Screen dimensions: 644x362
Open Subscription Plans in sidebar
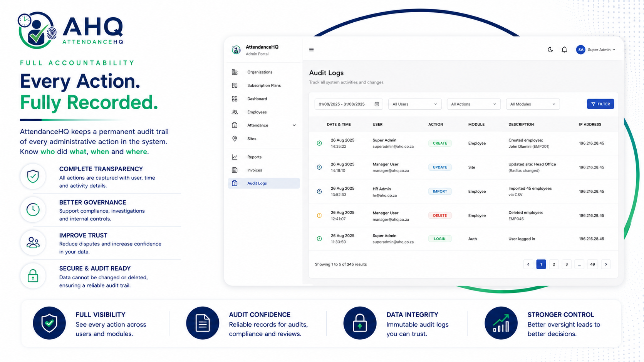point(264,85)
